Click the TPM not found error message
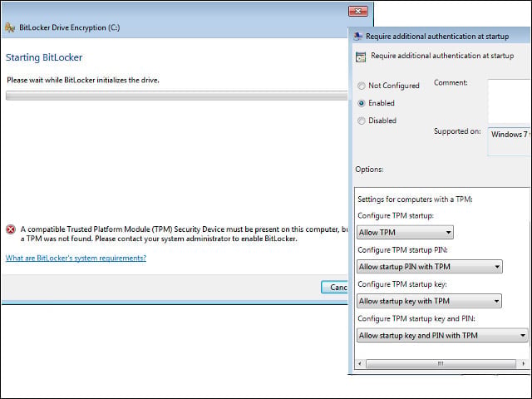 pyautogui.click(x=185, y=234)
